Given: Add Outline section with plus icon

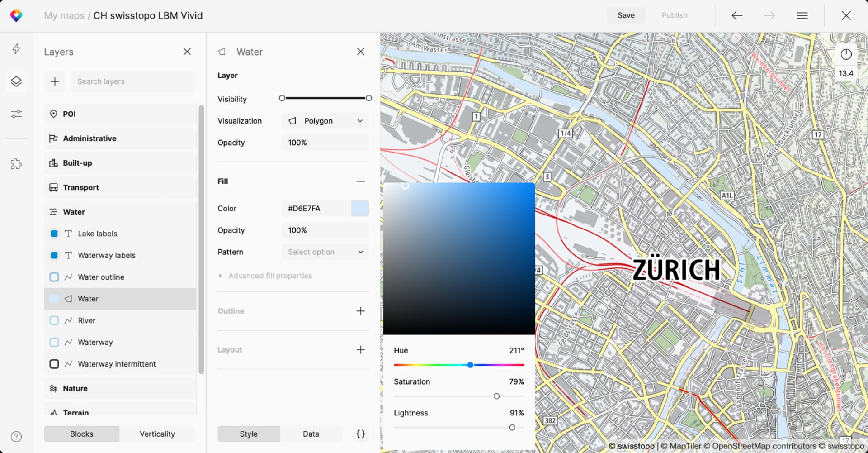Looking at the screenshot, I should coord(361,311).
